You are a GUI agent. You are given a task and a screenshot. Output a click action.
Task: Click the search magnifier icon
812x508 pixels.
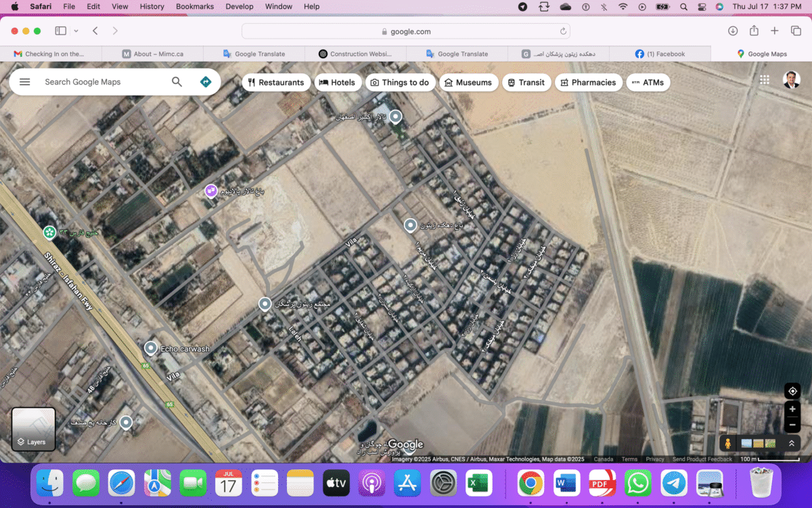point(177,82)
